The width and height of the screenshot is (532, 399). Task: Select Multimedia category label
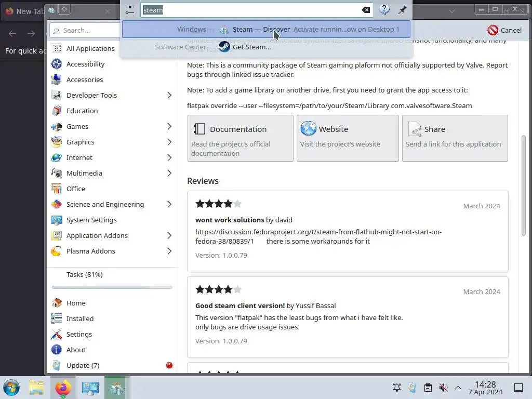click(x=84, y=174)
